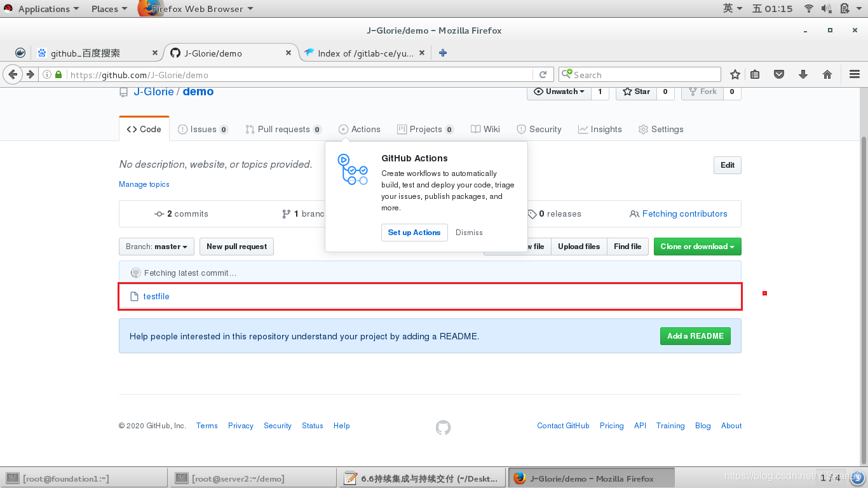Open the bookmarks list icon
Viewport: 868px width, 488px height.
pos(755,74)
